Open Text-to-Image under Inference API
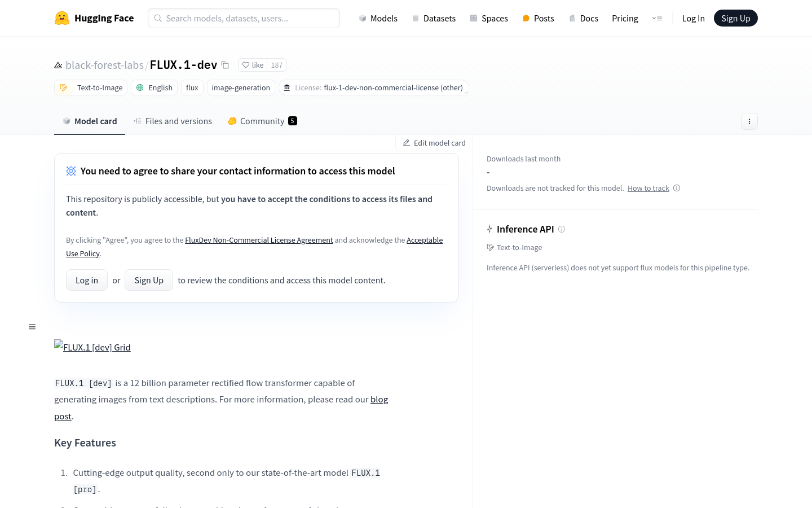812x508 pixels. [514, 247]
